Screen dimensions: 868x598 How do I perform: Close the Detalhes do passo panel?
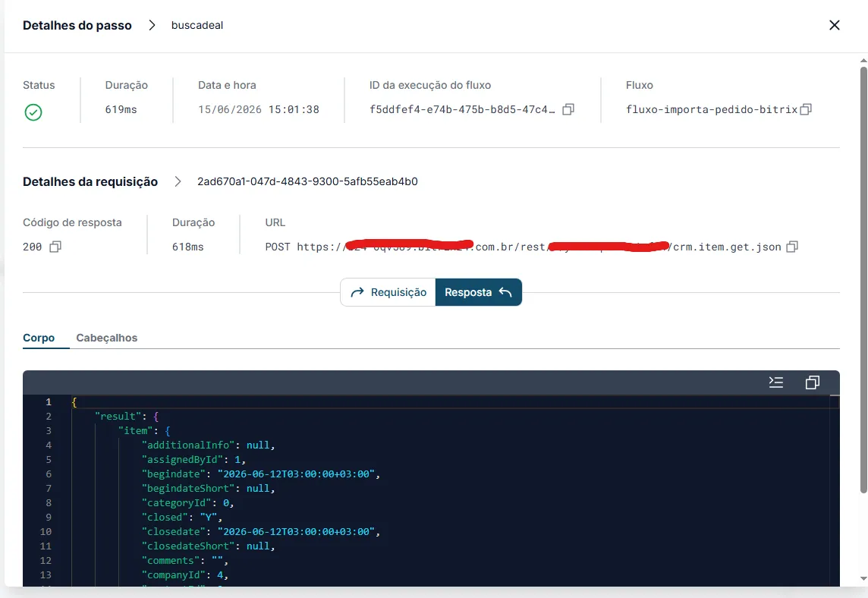pyautogui.click(x=834, y=25)
